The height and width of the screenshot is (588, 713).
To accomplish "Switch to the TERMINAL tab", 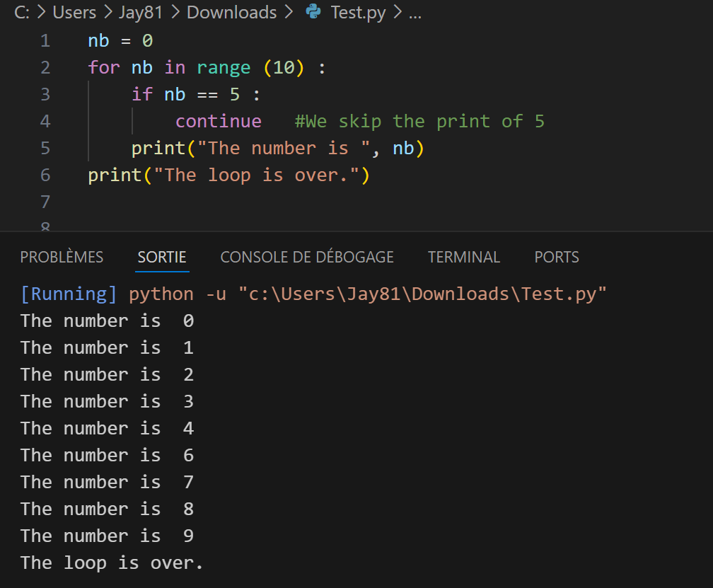I will click(463, 258).
